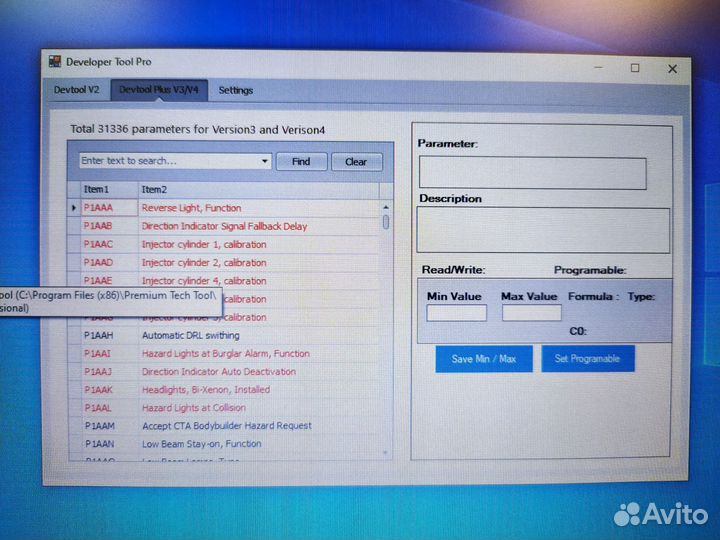Click the Min Value input box

pyautogui.click(x=456, y=313)
